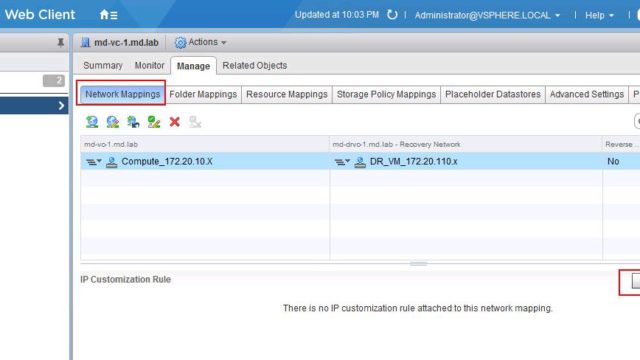640x360 pixels.
Task: Click the IP Customization Rule heading
Action: (126, 280)
